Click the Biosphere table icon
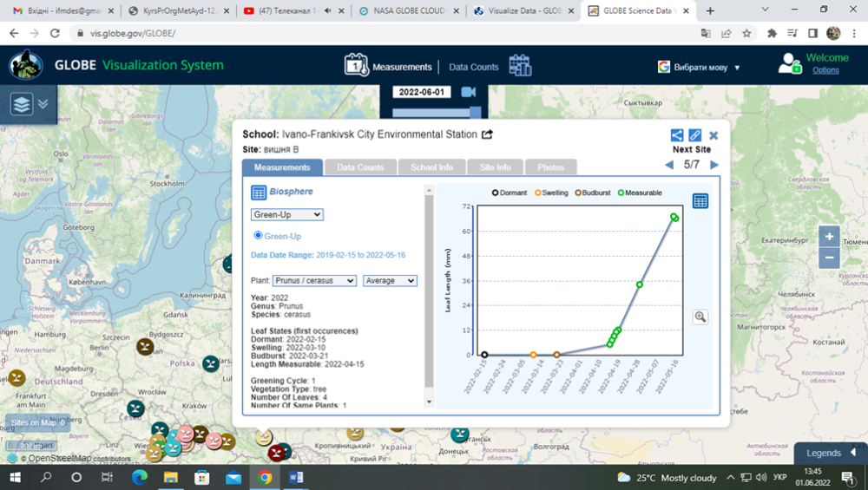The width and height of the screenshot is (868, 490). (259, 193)
